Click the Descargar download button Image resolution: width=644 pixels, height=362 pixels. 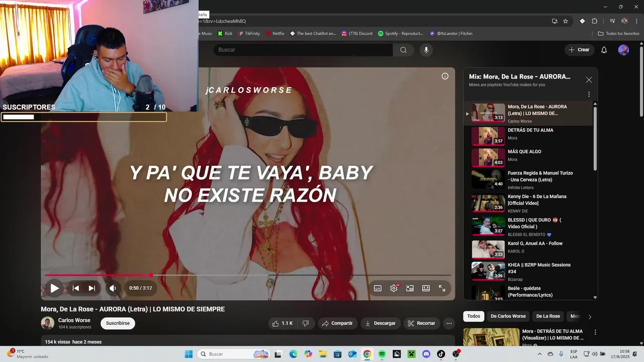(x=380, y=323)
